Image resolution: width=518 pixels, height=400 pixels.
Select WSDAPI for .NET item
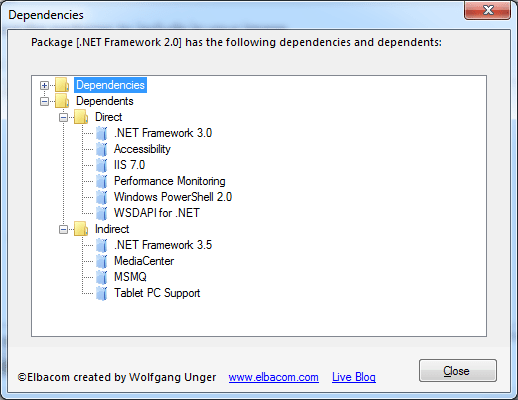pos(157,213)
